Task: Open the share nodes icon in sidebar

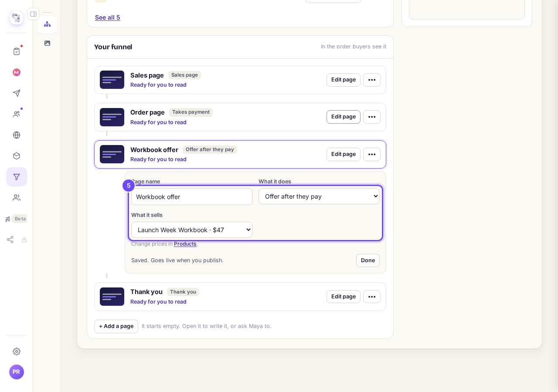Action: click(10, 240)
